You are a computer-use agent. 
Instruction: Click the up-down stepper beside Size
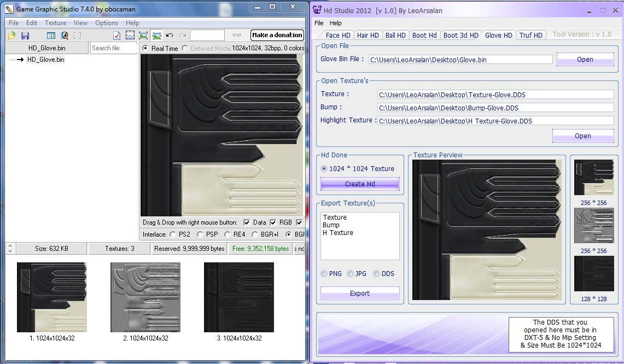pyautogui.click(x=10, y=249)
